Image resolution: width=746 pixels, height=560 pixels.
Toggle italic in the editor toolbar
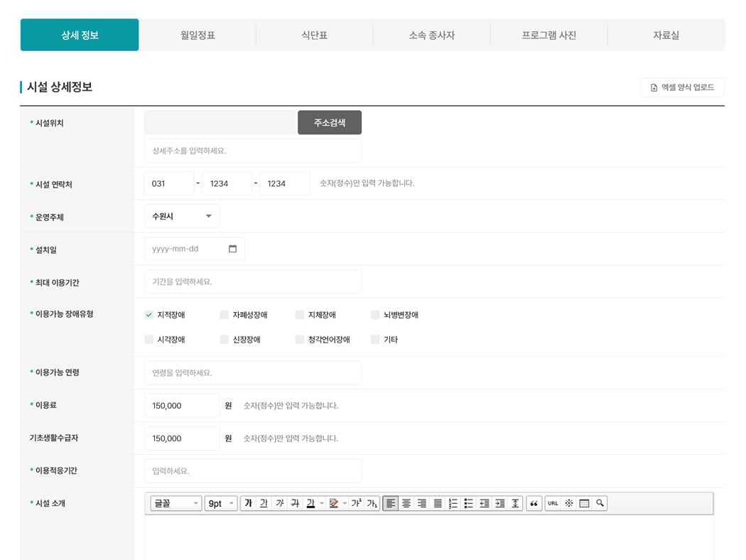(280, 503)
